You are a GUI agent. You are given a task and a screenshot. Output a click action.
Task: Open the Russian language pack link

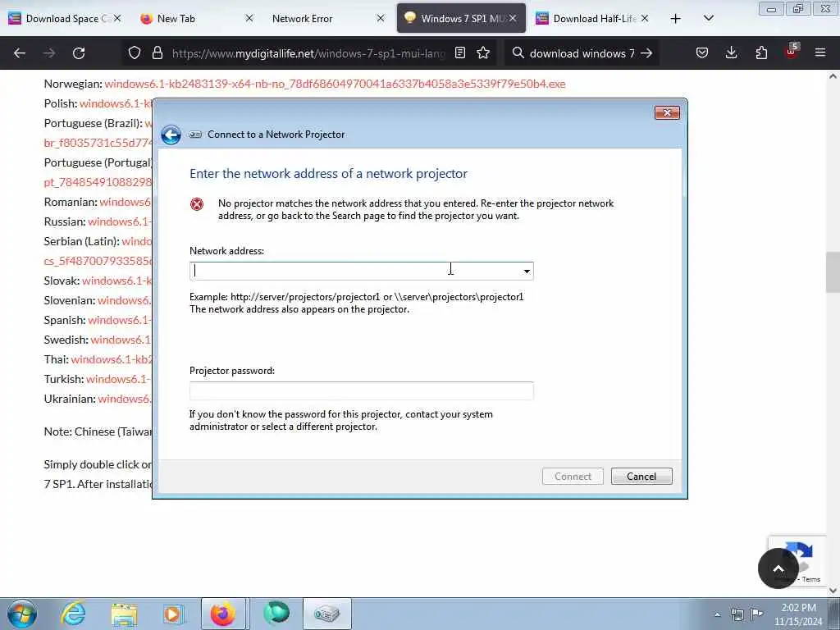coord(120,221)
